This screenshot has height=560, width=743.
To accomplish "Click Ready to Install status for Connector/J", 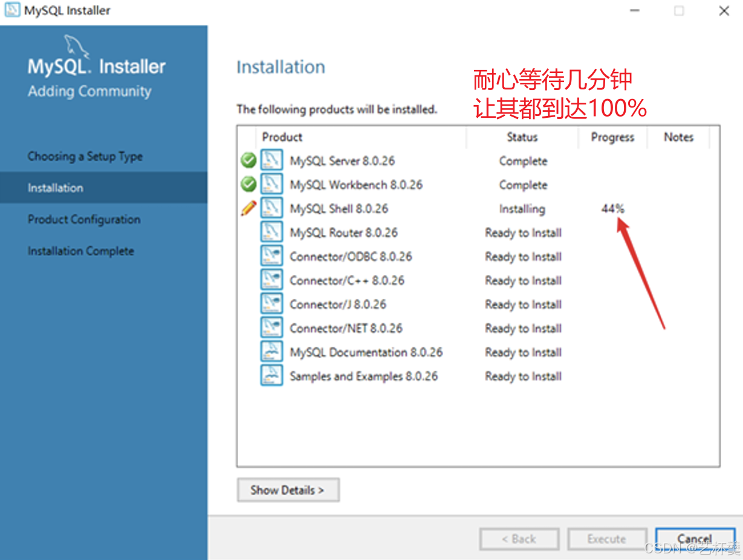I will [x=524, y=304].
